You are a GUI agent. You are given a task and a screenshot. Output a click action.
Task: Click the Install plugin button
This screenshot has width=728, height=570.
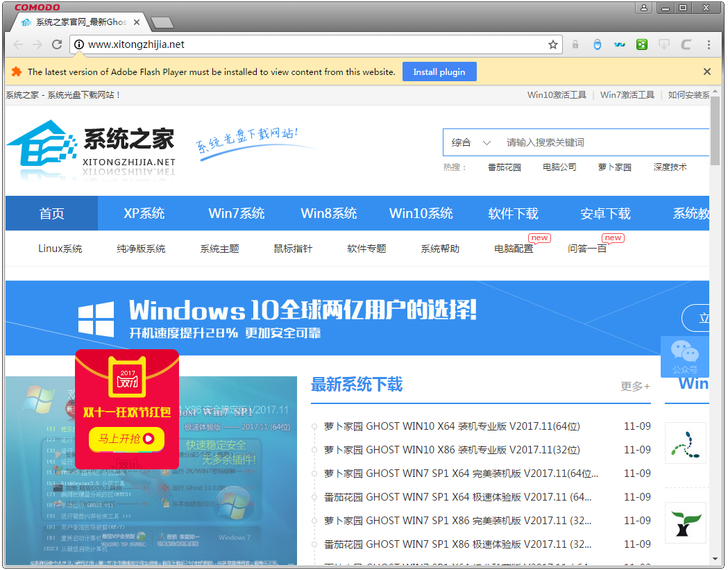pos(439,72)
